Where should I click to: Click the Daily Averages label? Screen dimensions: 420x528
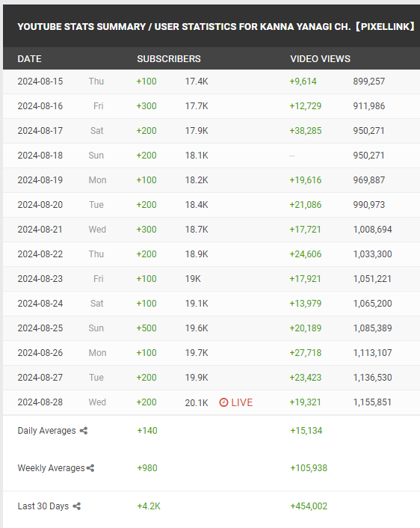pyautogui.click(x=47, y=431)
